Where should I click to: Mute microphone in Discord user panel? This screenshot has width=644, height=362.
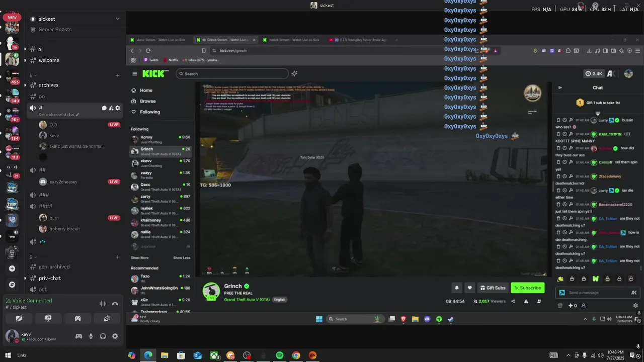coord(91,336)
